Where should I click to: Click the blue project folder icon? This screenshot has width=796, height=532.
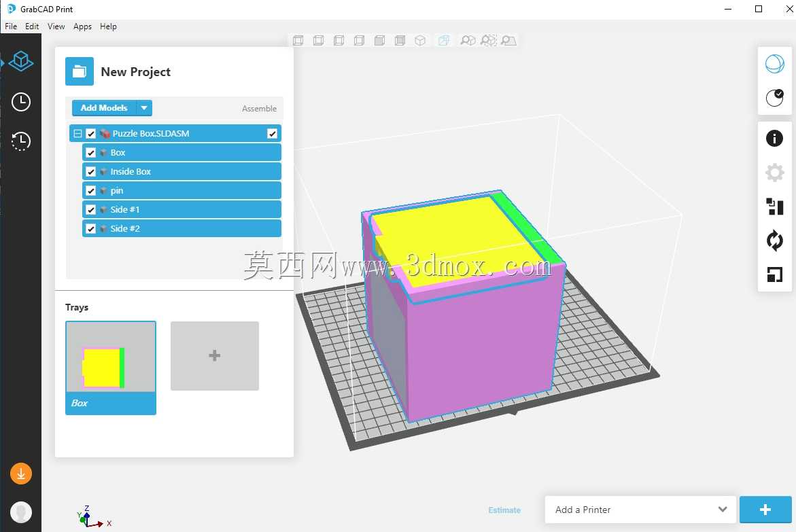[80, 71]
